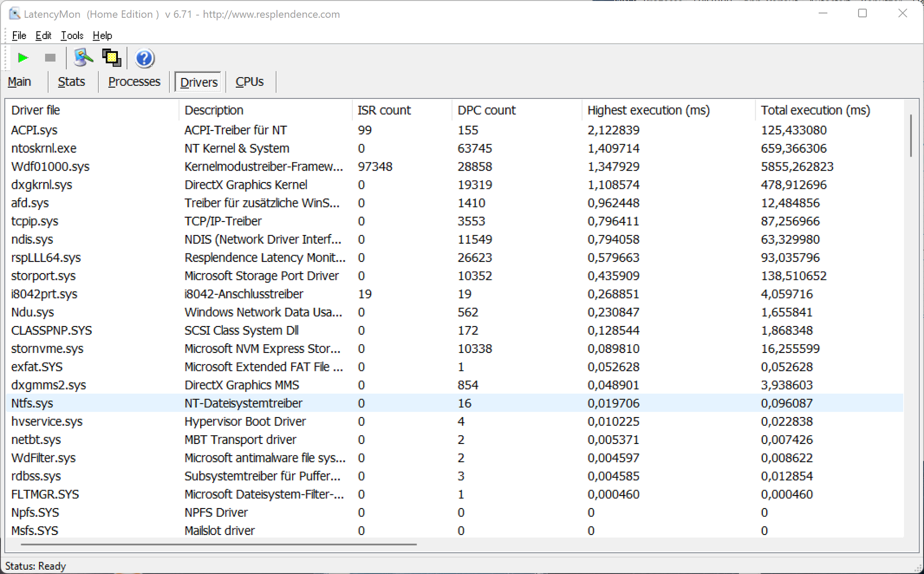
Task: Click the LatencyMon title bar app icon
Action: [14, 14]
